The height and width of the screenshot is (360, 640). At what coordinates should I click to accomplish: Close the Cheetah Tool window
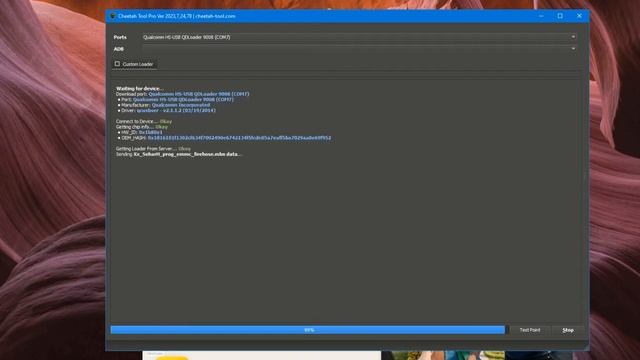579,16
